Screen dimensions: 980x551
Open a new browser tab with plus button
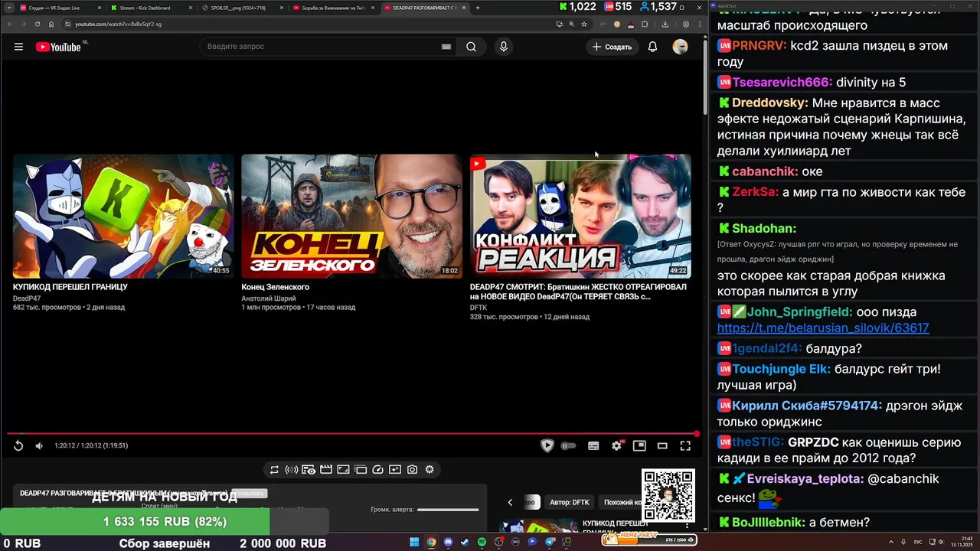[477, 8]
